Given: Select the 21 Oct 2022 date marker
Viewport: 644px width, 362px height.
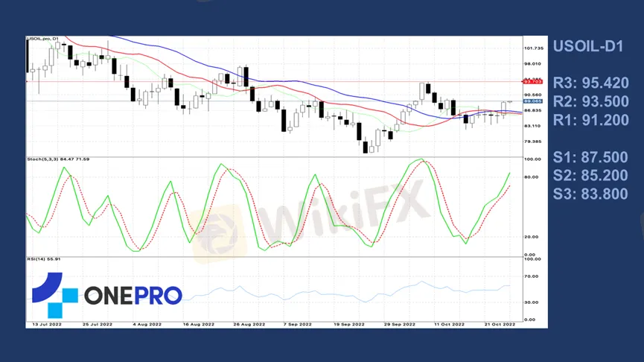Looking at the screenshot, I should tap(499, 325).
